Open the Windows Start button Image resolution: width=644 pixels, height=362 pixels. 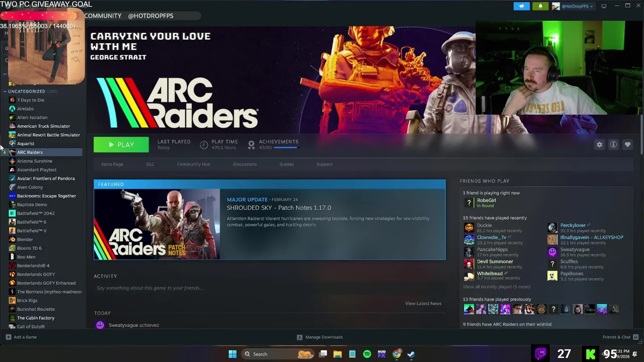[x=232, y=354]
